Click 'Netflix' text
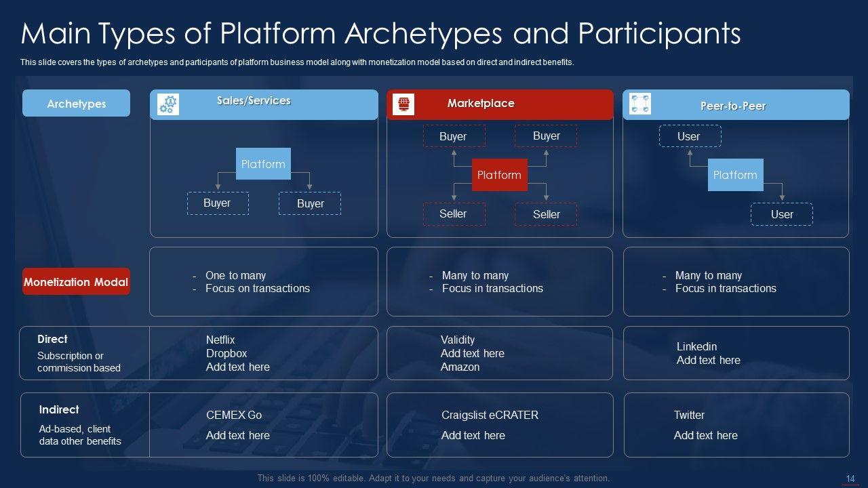 [x=220, y=340]
